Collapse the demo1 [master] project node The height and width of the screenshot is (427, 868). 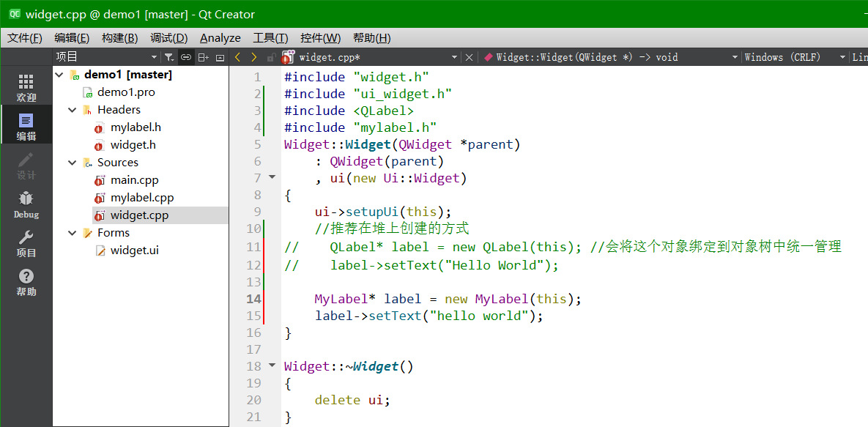pyautogui.click(x=60, y=75)
